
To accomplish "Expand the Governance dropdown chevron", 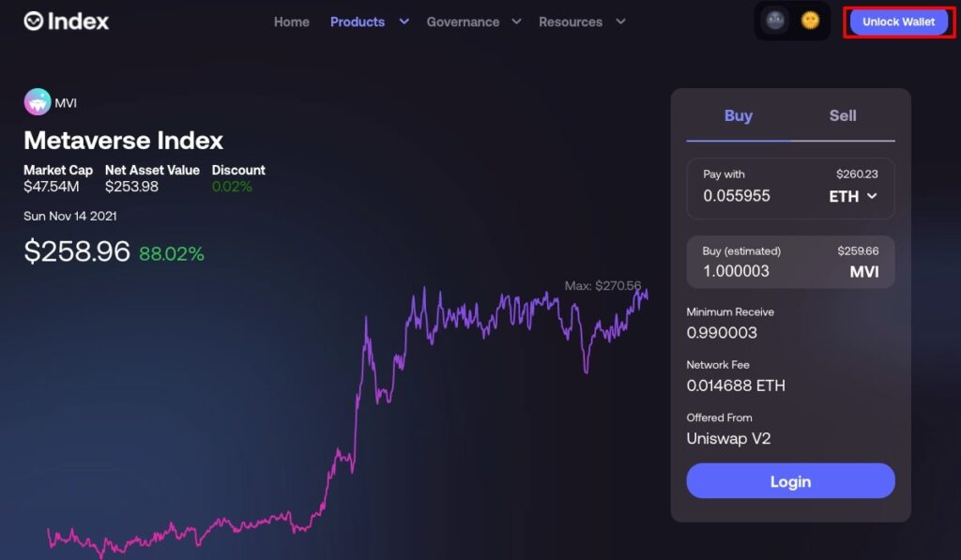I will tap(517, 22).
